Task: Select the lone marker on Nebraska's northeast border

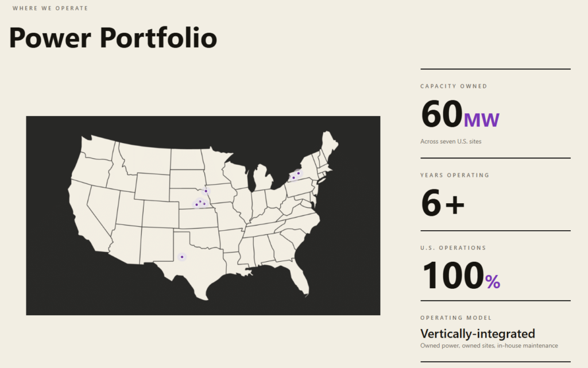Action: click(x=206, y=191)
